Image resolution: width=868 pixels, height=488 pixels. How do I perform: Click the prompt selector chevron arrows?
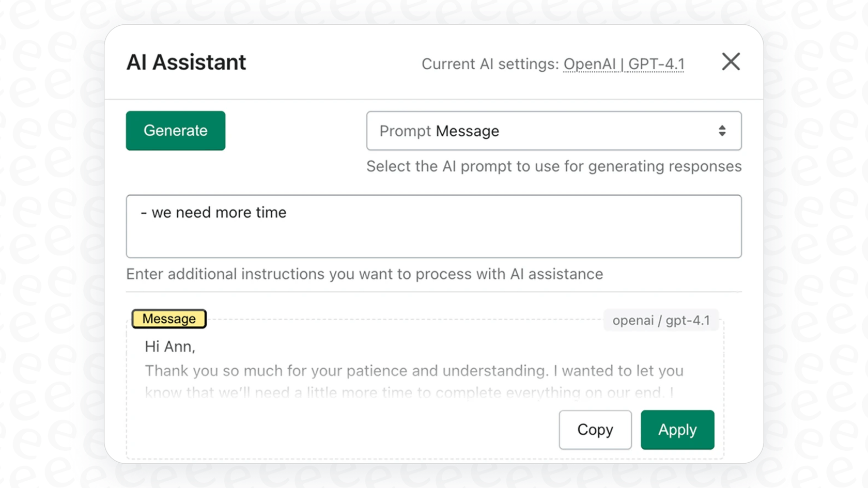tap(722, 131)
